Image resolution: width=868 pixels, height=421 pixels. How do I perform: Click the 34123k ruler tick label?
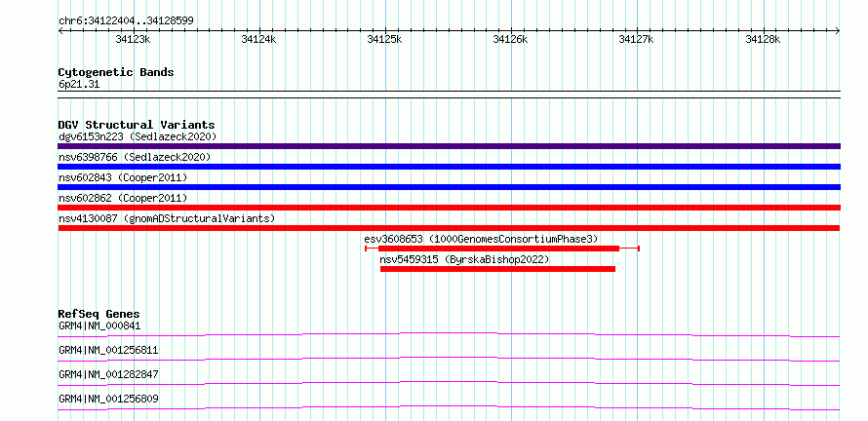click(x=133, y=40)
